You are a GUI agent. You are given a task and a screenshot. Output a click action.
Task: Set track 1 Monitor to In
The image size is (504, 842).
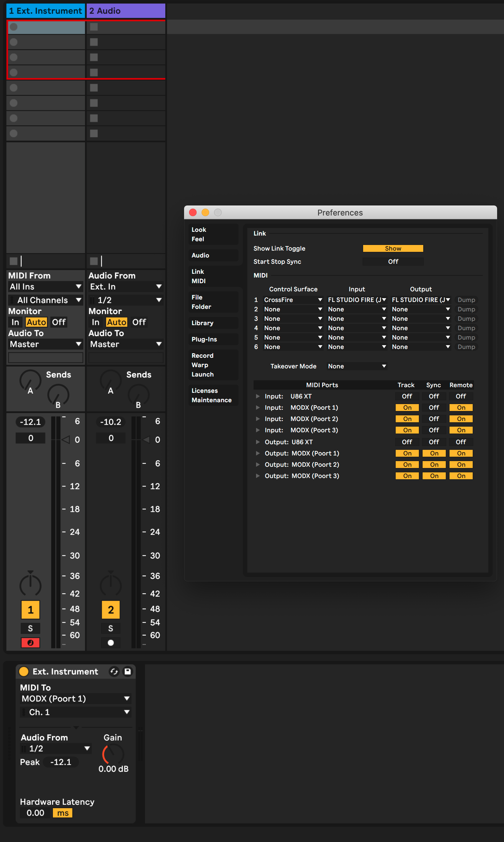click(15, 322)
